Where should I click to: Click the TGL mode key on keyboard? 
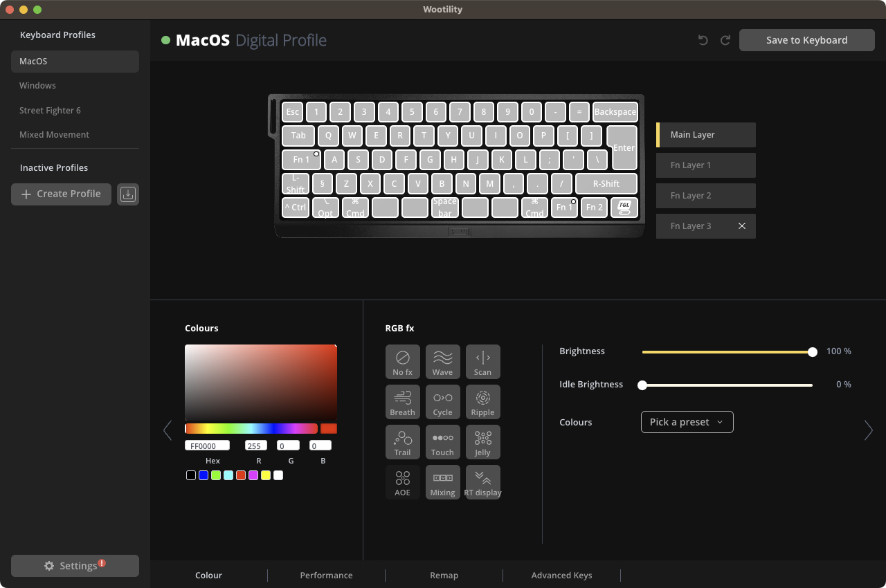click(x=624, y=208)
